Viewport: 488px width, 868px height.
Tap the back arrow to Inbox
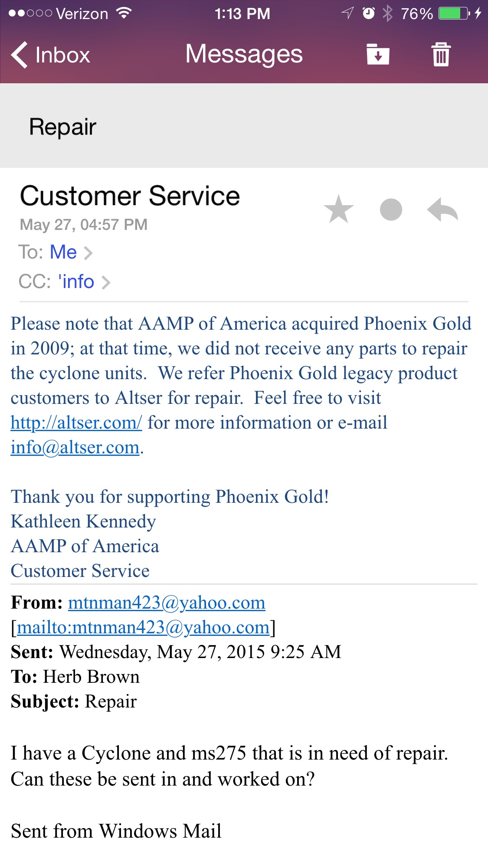click(x=20, y=55)
